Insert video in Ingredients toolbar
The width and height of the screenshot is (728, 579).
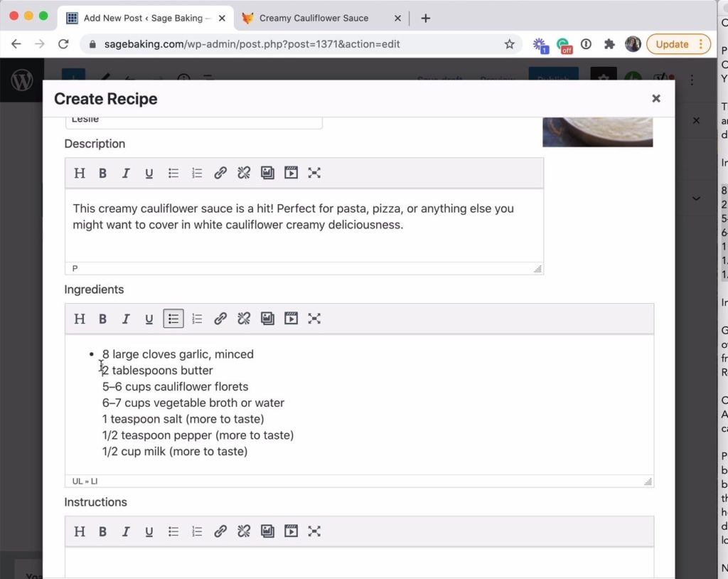[x=291, y=319]
